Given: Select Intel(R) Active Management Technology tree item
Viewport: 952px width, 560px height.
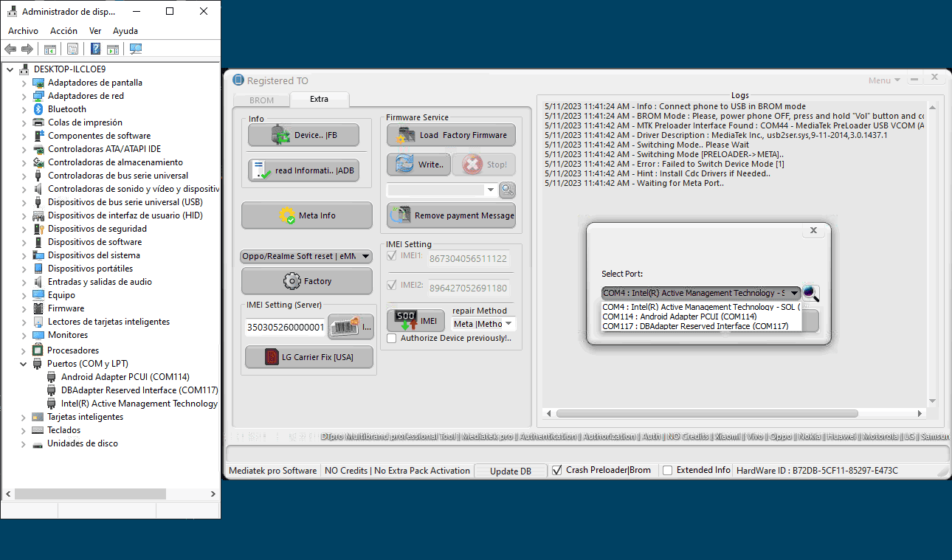Looking at the screenshot, I should (x=139, y=404).
